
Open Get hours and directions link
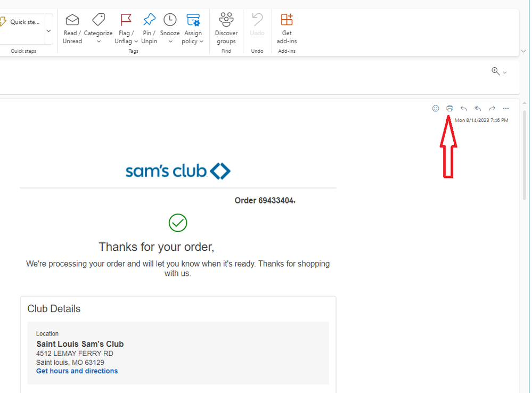(77, 371)
